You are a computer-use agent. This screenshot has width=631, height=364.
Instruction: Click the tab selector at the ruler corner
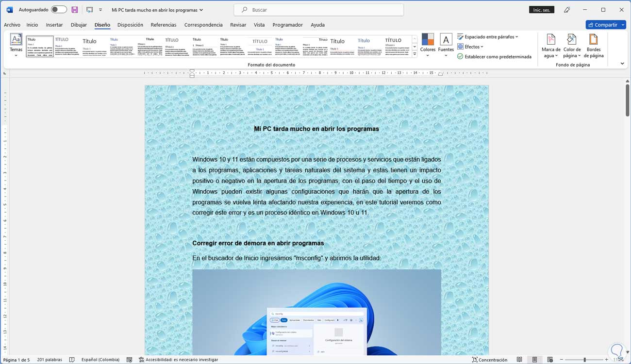(x=5, y=73)
